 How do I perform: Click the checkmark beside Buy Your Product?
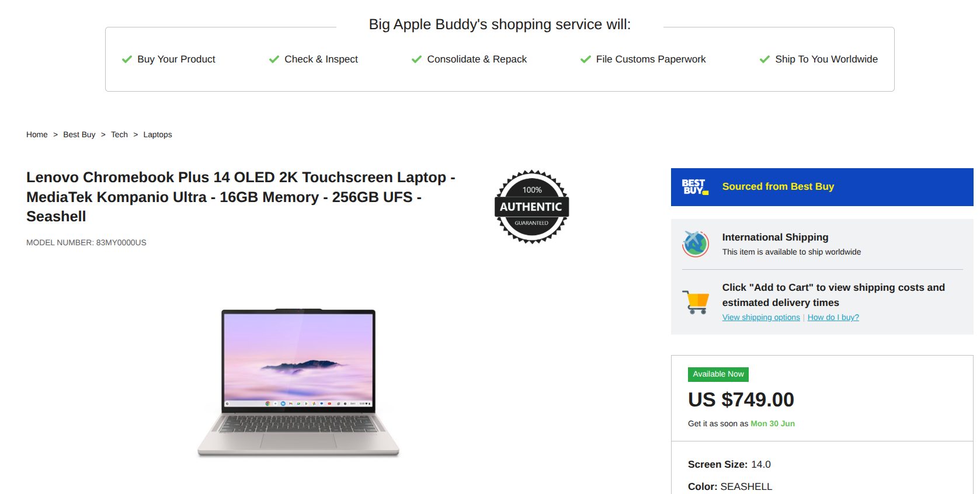pyautogui.click(x=127, y=60)
